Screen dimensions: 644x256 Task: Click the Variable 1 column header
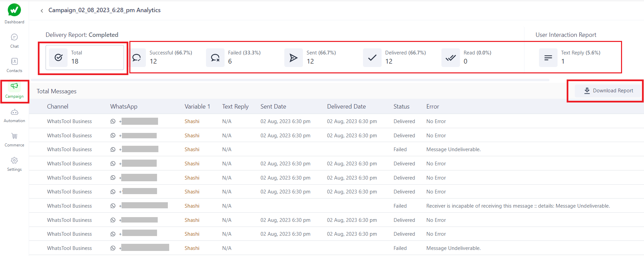(x=197, y=107)
